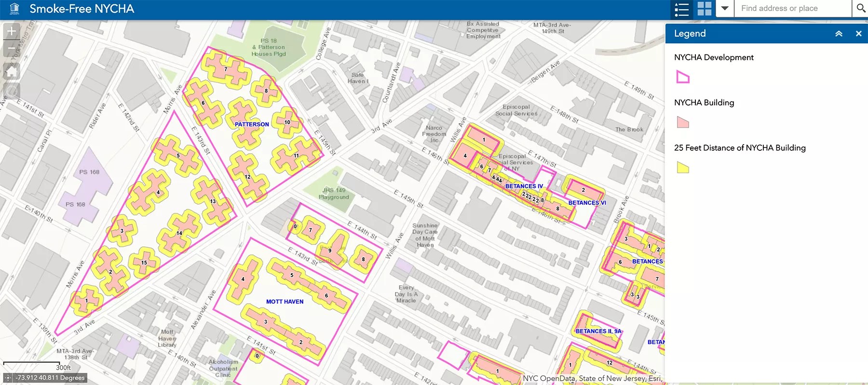Viewport: 868px width, 385px height.
Task: Click the 25 Feet Distance legend label
Action: [x=740, y=148]
